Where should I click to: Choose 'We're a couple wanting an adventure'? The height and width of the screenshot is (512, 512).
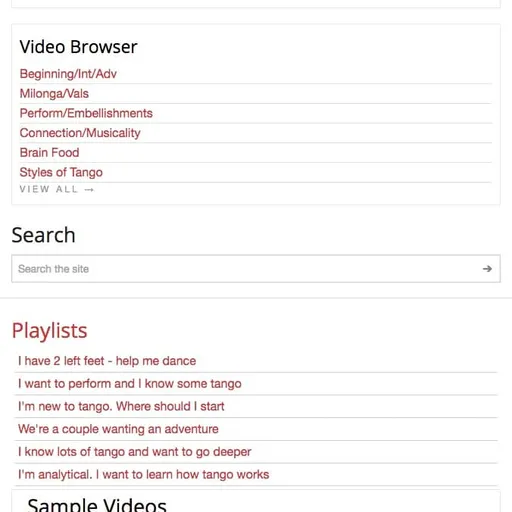[x=118, y=429]
